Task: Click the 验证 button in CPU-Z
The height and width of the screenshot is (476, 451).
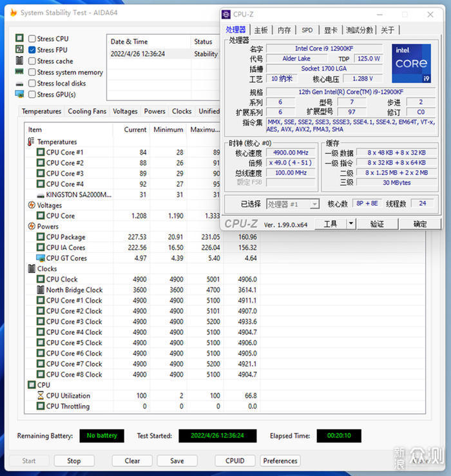Action: click(377, 224)
